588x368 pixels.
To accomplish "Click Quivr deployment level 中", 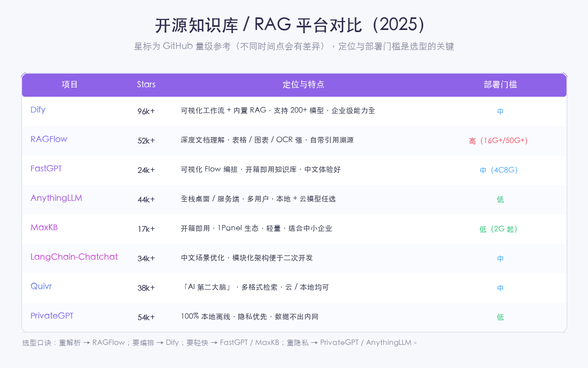I will [500, 288].
